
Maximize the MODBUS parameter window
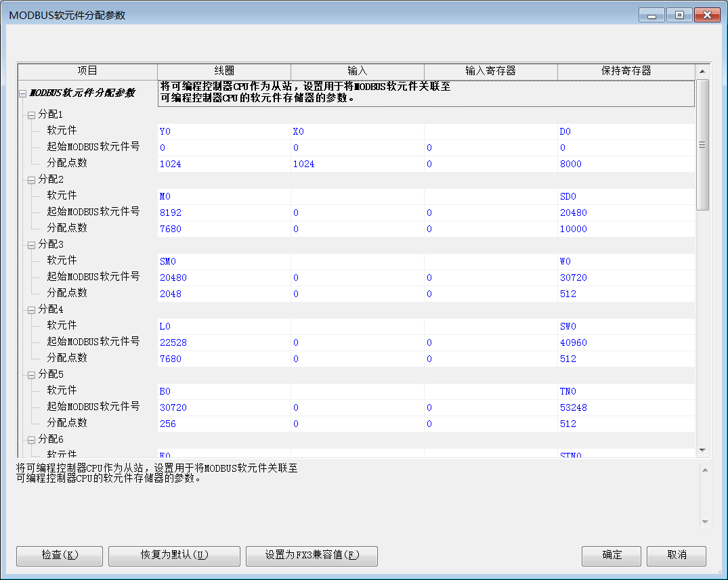679,15
